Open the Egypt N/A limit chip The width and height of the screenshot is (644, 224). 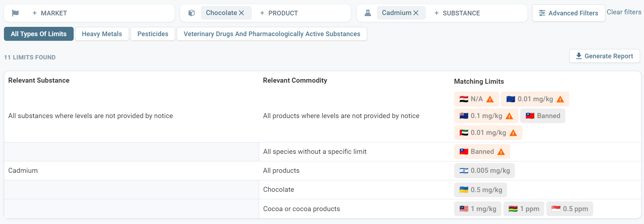[476, 99]
